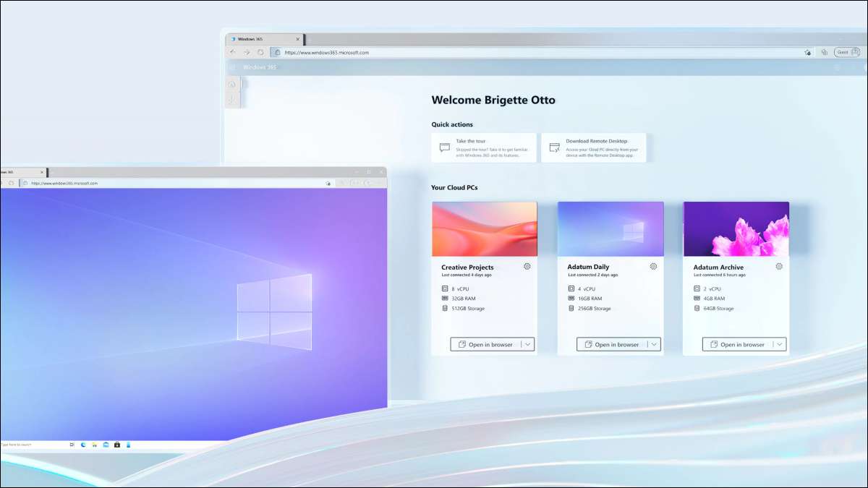Close the Windows 365 tab in rear browser
This screenshot has height=488, width=868.
[297, 39]
